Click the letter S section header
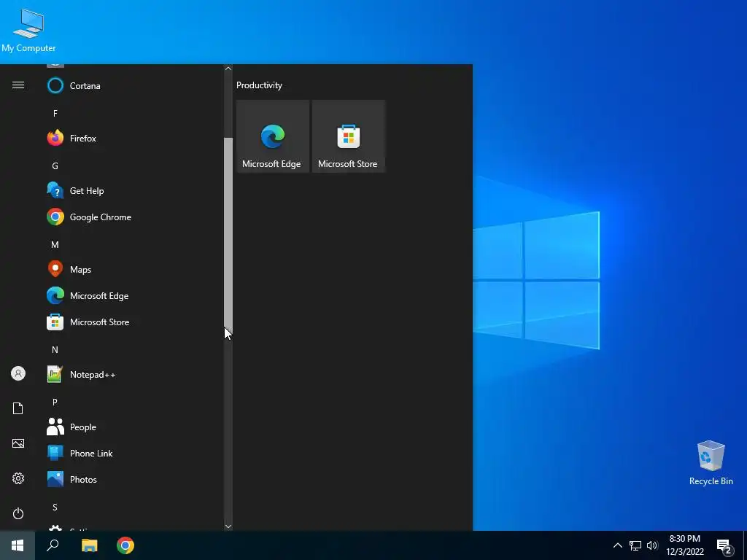 [55, 507]
